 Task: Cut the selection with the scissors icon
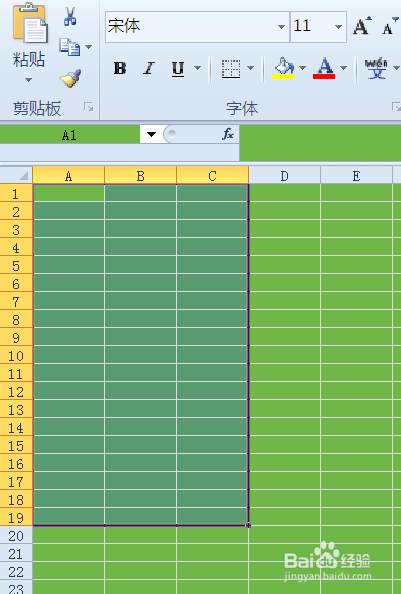point(70,16)
